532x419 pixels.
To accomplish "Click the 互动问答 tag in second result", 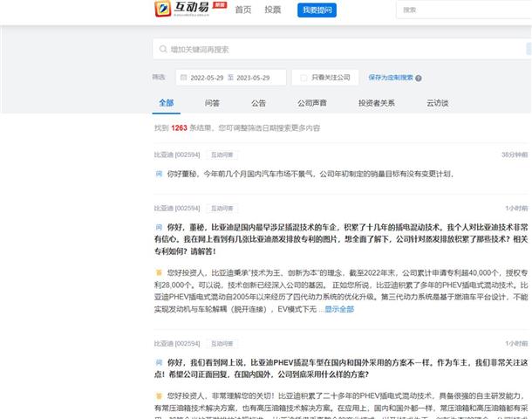I will tap(222, 208).
